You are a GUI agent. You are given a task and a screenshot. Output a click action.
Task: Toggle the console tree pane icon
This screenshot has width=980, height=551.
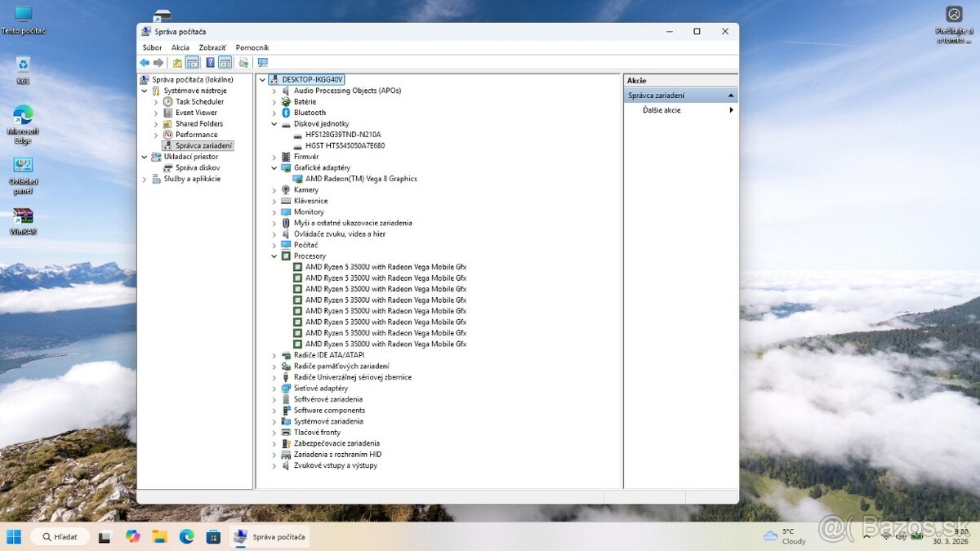[x=193, y=62]
